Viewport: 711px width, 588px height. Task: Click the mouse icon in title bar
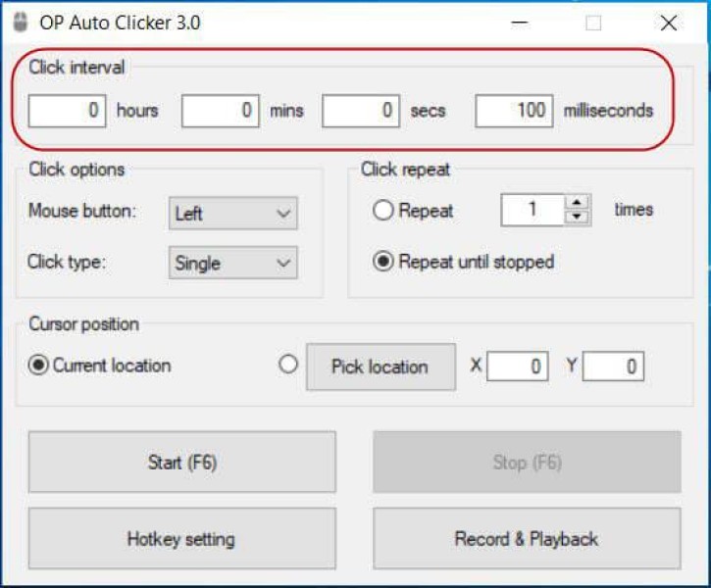20,23
